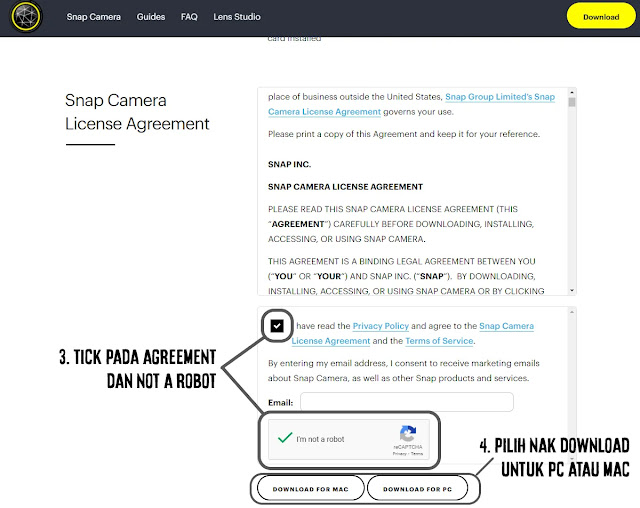
Task: Click the SNAP CAMERA LICENSE AGREEMENT heading text
Action: click(x=345, y=187)
